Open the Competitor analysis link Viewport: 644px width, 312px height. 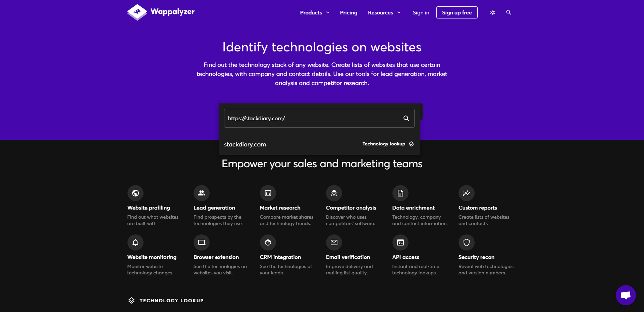(x=351, y=208)
